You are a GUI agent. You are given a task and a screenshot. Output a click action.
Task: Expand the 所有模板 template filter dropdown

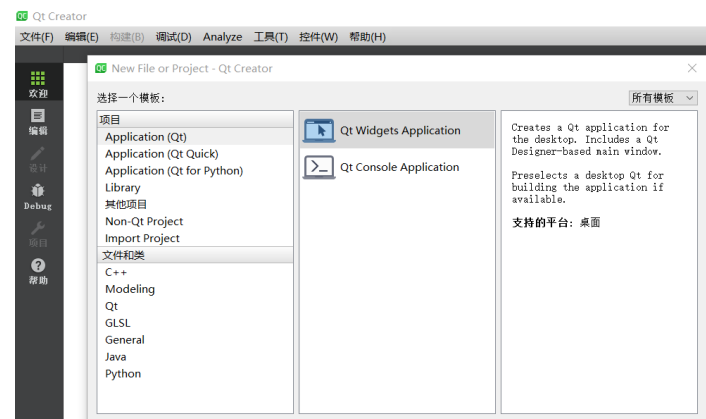(663, 98)
